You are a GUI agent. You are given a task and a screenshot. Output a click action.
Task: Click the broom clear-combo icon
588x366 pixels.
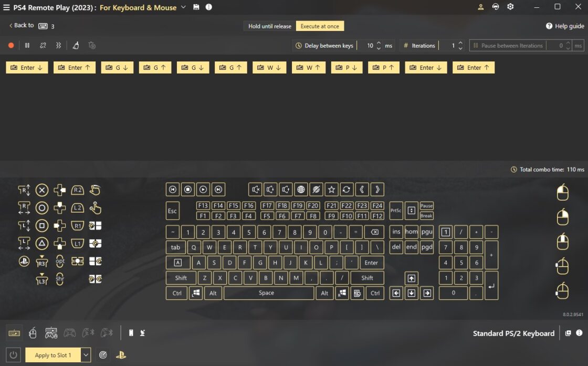click(x=76, y=45)
